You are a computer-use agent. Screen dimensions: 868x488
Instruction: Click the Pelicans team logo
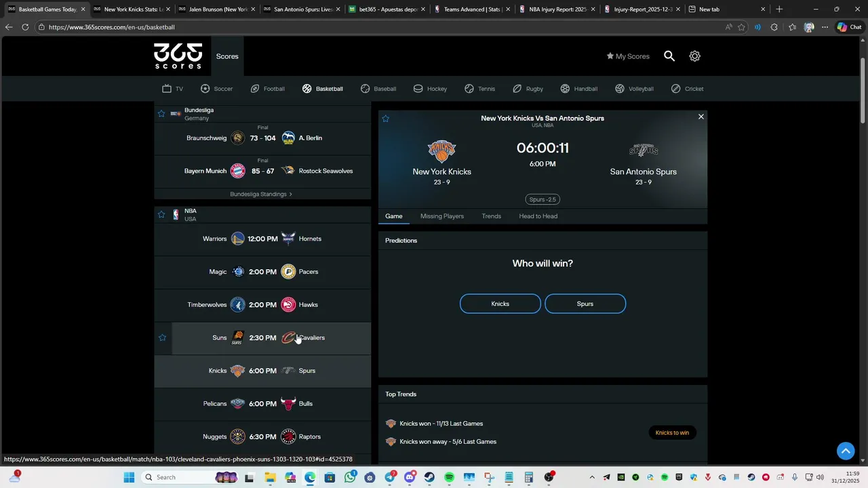pyautogui.click(x=237, y=404)
